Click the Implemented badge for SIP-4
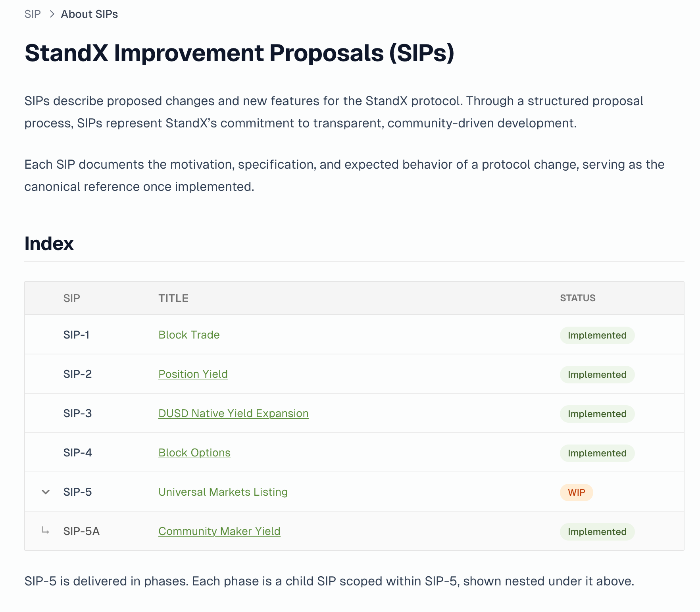The width and height of the screenshot is (700, 612). pos(597,453)
